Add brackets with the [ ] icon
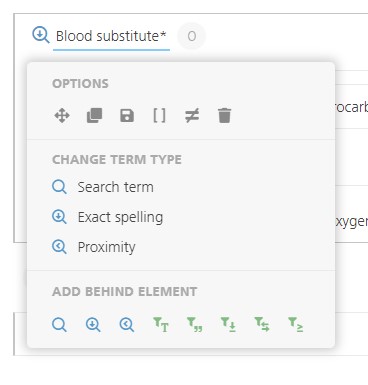The width and height of the screenshot is (368, 385). [x=159, y=116]
